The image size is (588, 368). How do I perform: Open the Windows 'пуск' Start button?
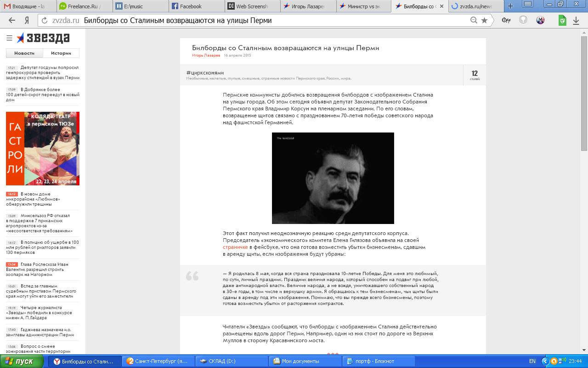[x=23, y=361]
